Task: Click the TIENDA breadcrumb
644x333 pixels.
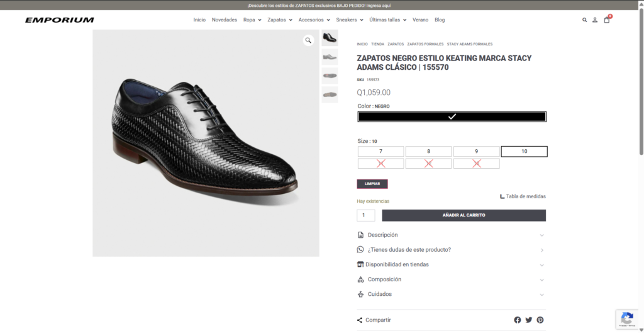Action: (378, 44)
